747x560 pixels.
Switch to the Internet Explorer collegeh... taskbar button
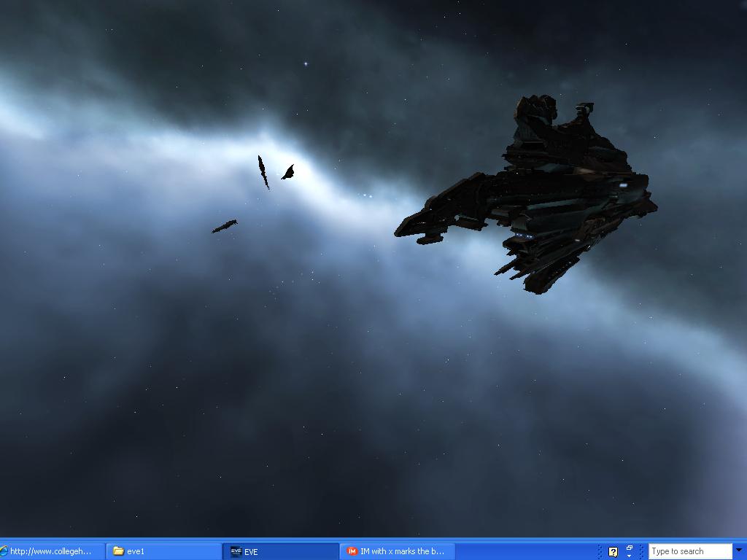click(51, 551)
